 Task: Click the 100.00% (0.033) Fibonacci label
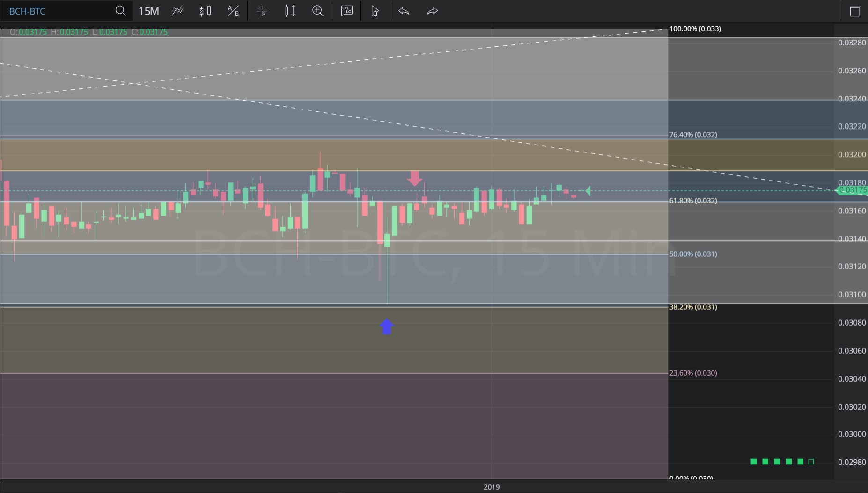pos(695,29)
